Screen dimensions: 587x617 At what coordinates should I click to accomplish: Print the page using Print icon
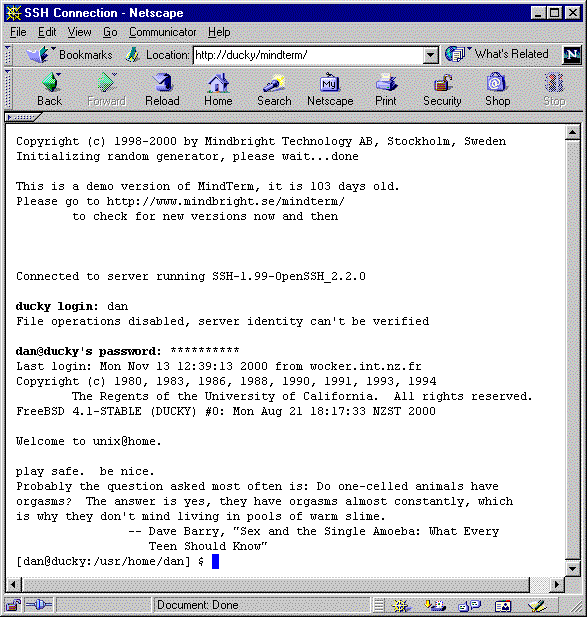point(386,89)
